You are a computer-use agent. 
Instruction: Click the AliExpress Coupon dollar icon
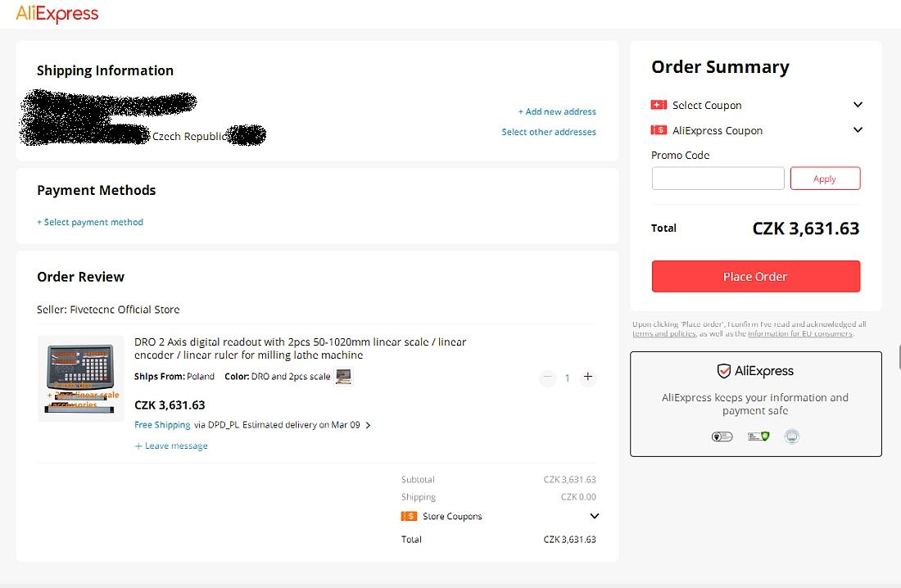pos(659,130)
